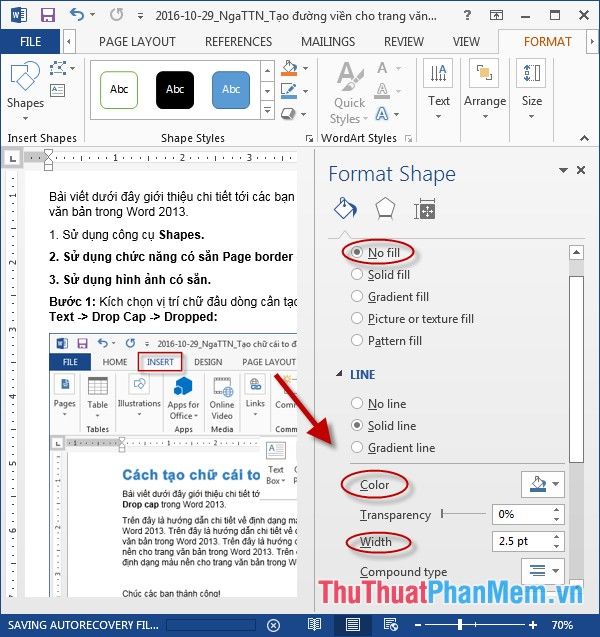Image resolution: width=600 pixels, height=637 pixels.
Task: Apply the black Abc shape style
Action: pos(175,90)
